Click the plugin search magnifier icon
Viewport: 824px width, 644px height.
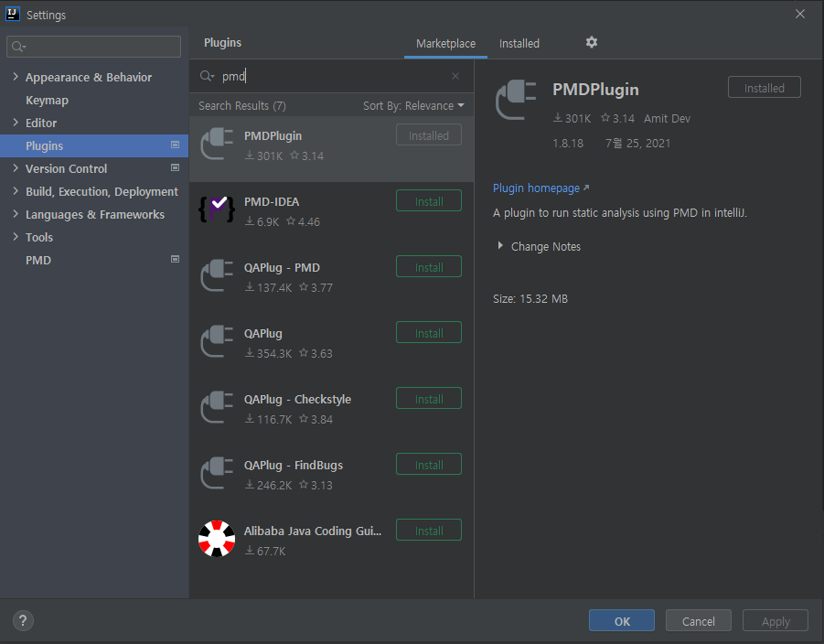click(x=207, y=76)
